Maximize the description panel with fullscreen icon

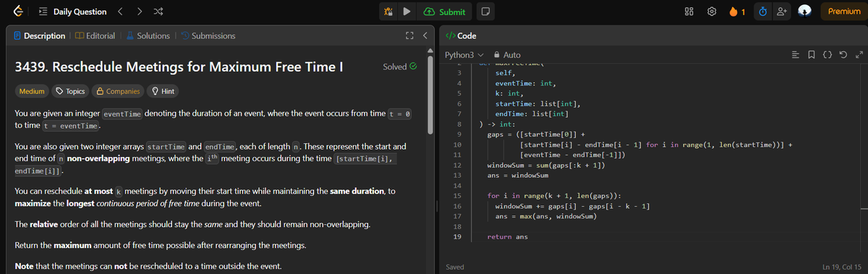point(410,35)
